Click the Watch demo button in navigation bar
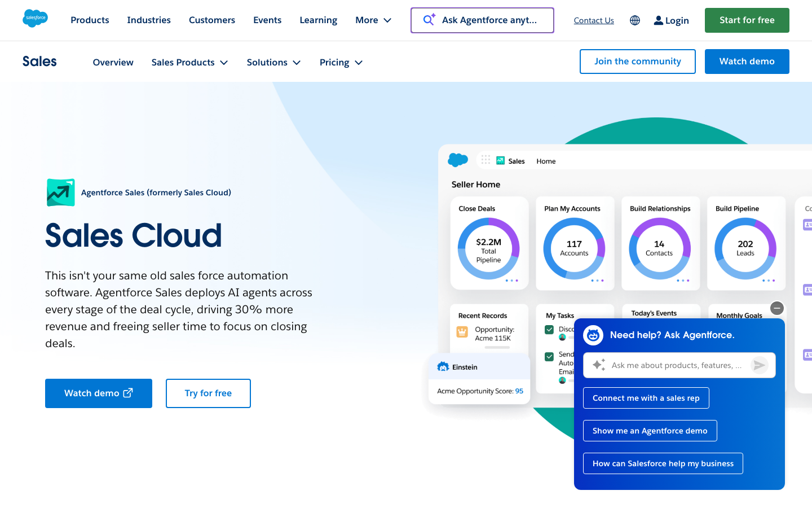This screenshot has height=508, width=812. point(747,62)
